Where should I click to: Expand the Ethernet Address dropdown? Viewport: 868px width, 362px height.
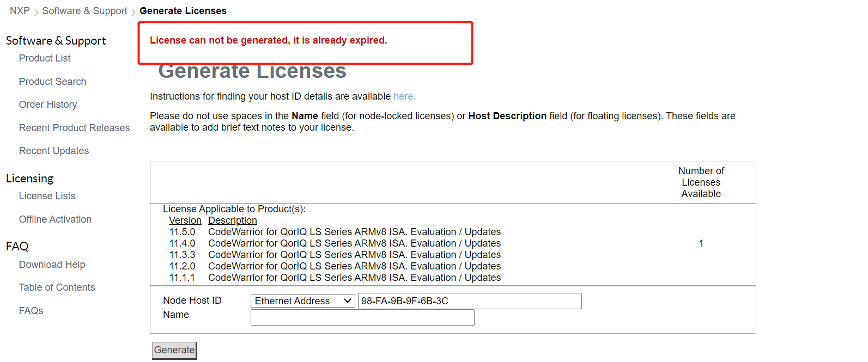point(302,301)
